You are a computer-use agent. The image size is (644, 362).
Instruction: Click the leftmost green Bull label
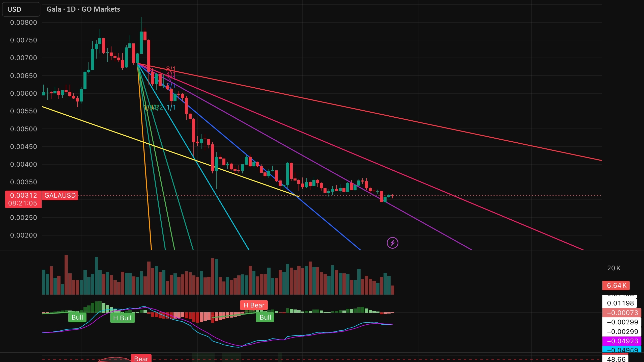[x=77, y=317]
